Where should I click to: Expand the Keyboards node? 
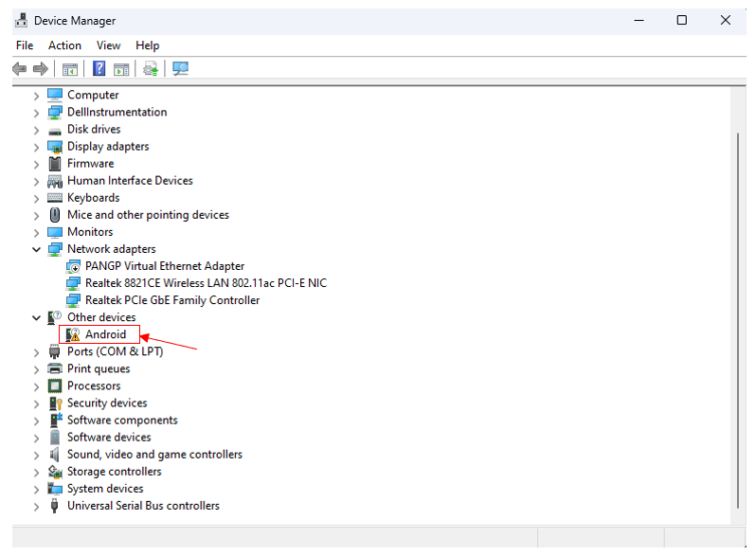36,199
